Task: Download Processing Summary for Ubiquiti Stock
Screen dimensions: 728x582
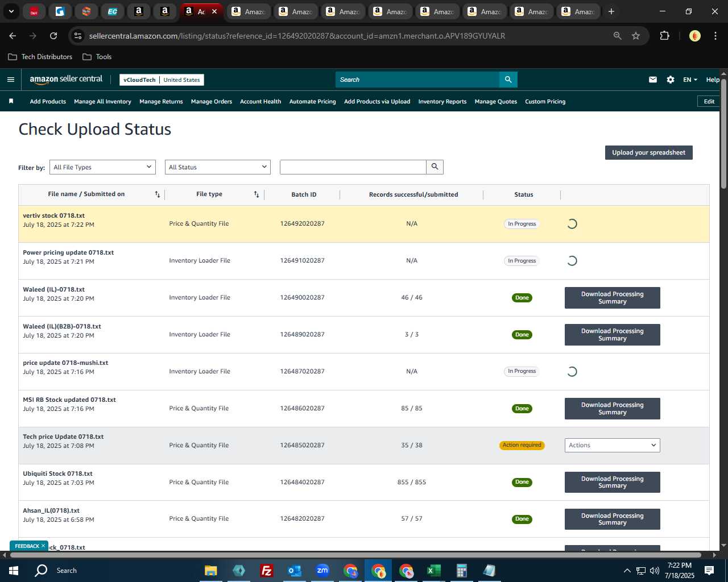Action: tap(613, 482)
